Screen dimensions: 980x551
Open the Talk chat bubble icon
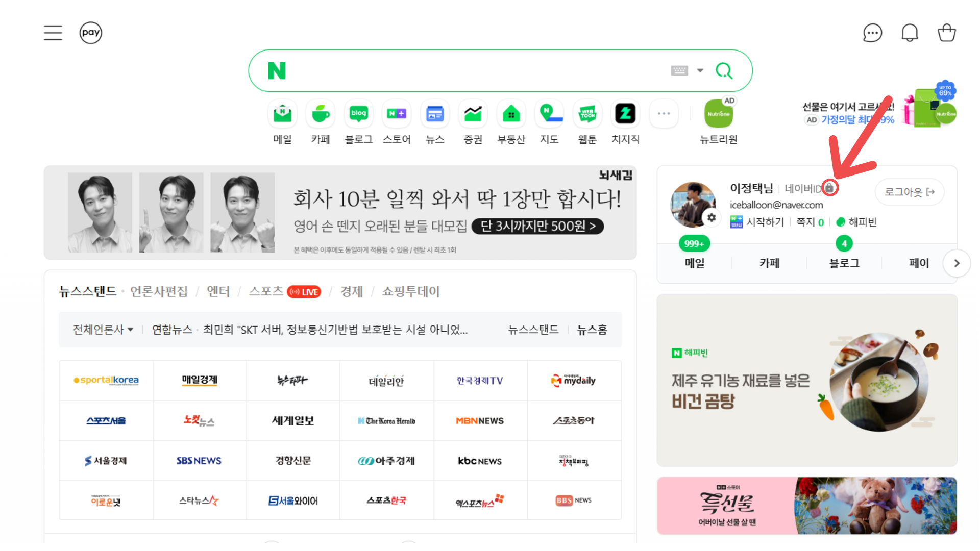(x=872, y=33)
